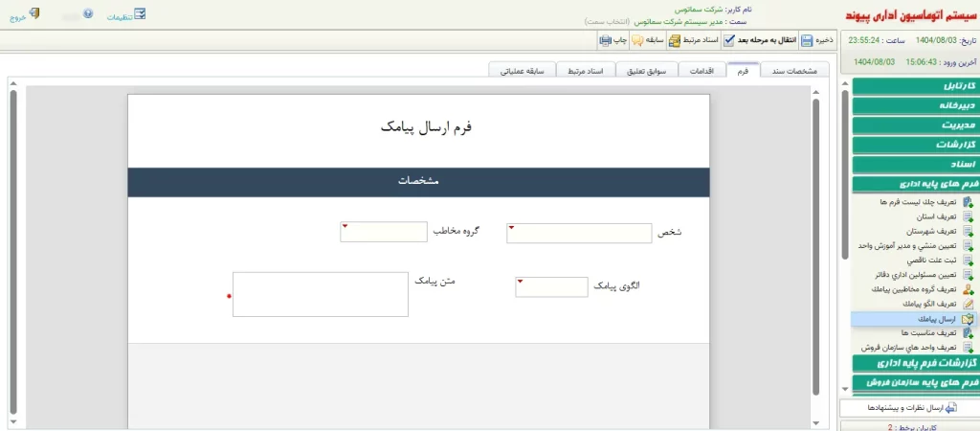The image size is (980, 431).
Task: Expand the اسناد sidebar section
Action: coord(915,165)
